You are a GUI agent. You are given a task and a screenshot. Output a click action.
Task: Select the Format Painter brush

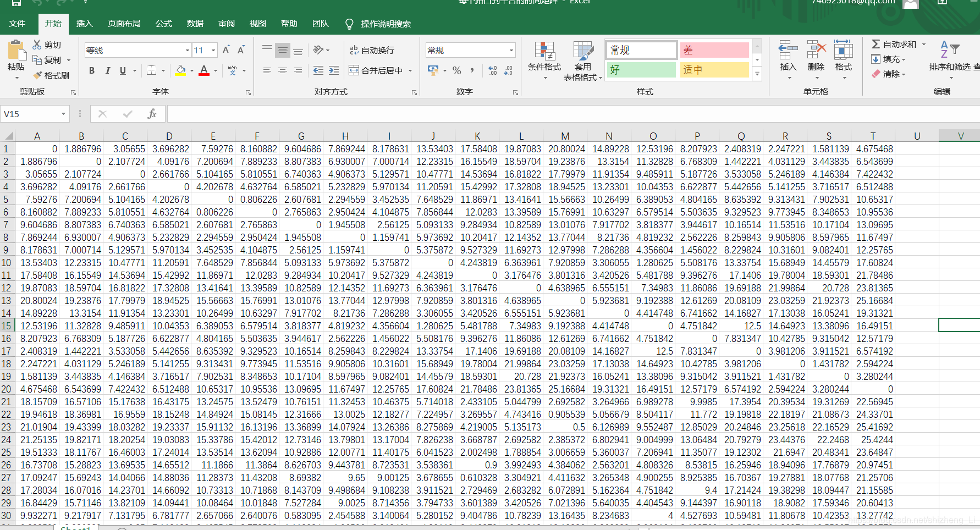point(37,75)
